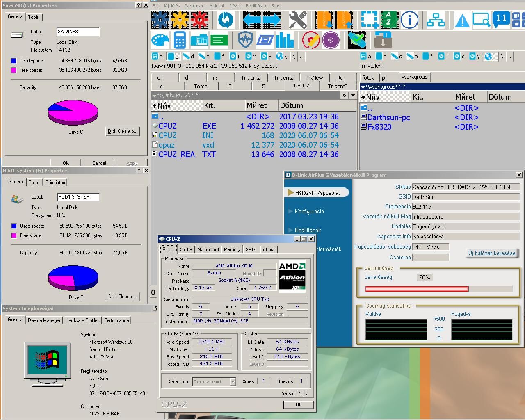This screenshot has height=420, width=525.
Task: Select Darthsun-pc in Workgroup panel
Action: click(388, 118)
